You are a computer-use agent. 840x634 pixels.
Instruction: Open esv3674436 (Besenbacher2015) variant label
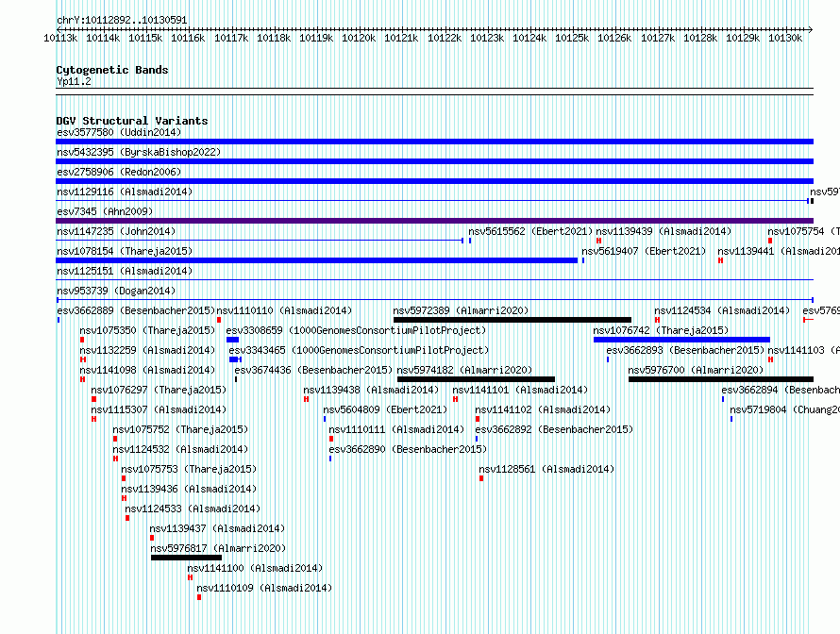[314, 370]
